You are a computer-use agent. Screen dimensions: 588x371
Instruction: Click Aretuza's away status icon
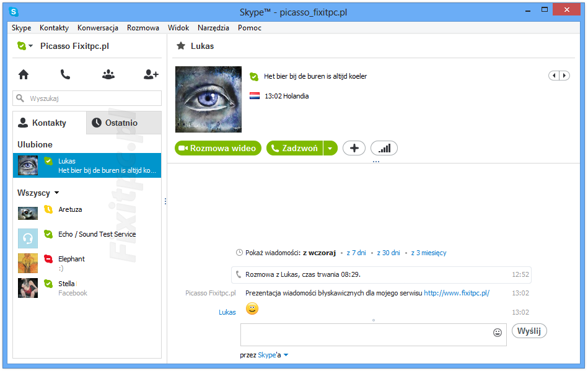coord(48,209)
